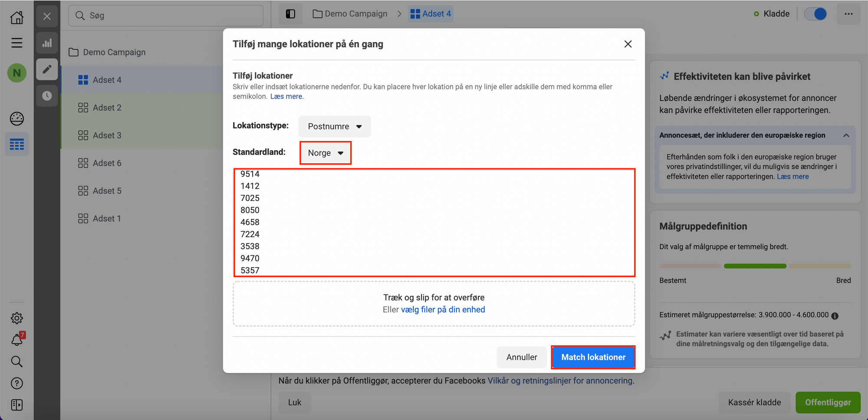Click the Kassér kladde button
868x420 pixels.
pos(754,402)
